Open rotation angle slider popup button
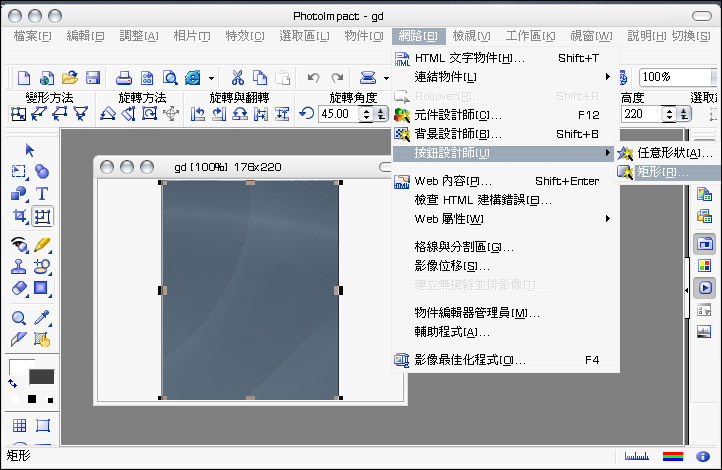 coord(381,114)
